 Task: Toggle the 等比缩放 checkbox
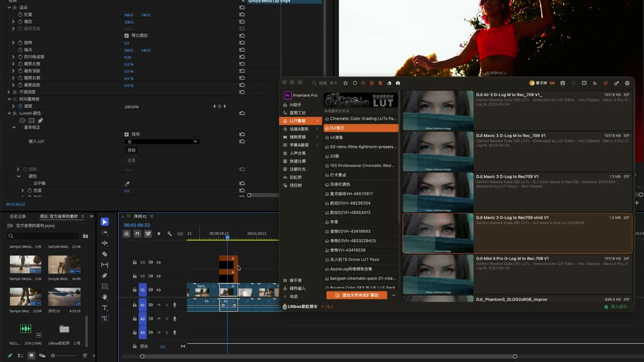[x=126, y=36]
